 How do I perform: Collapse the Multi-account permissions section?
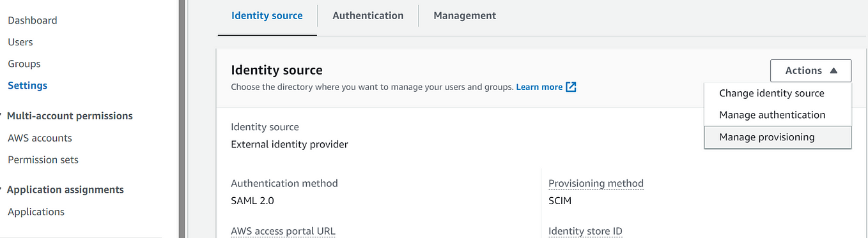(x=2, y=116)
